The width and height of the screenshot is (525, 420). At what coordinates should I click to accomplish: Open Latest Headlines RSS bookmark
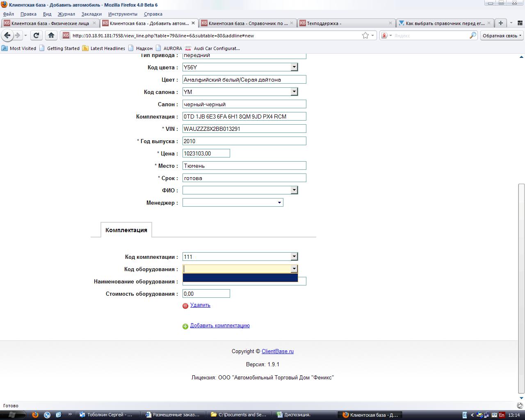(103, 48)
